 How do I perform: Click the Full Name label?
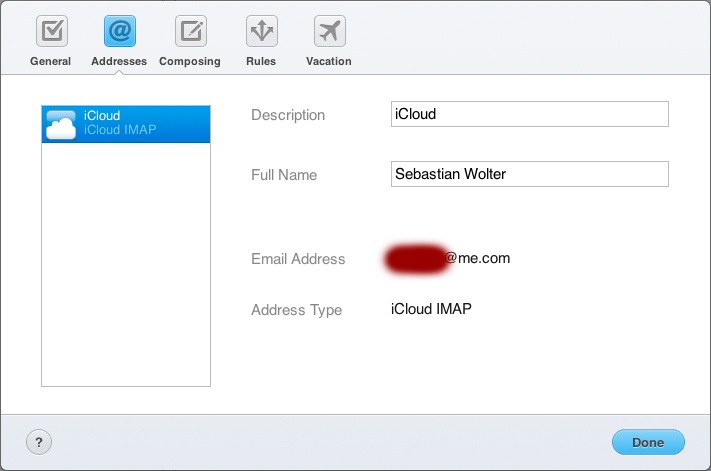click(284, 175)
